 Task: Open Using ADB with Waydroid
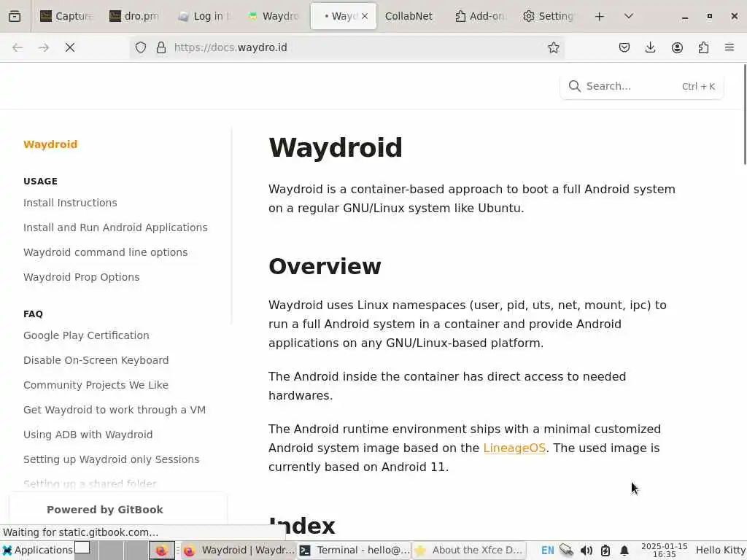[x=88, y=435]
